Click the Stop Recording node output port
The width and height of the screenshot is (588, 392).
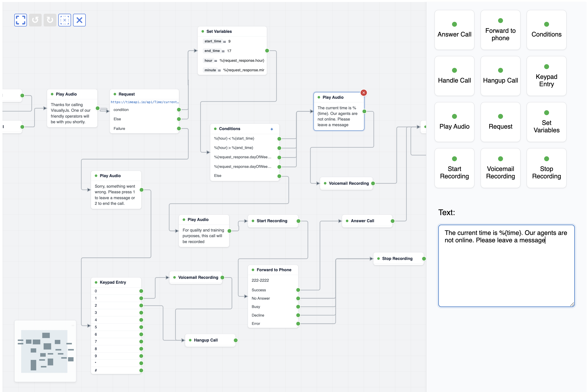click(425, 259)
